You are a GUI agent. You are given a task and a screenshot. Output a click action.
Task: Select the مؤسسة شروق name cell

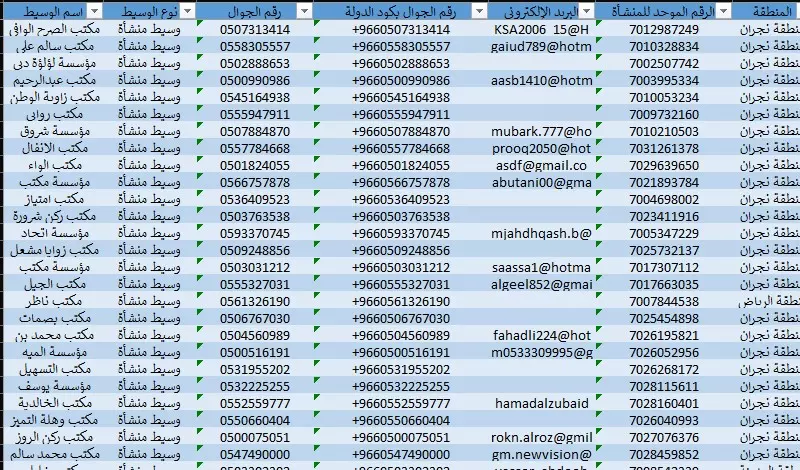coord(53,131)
